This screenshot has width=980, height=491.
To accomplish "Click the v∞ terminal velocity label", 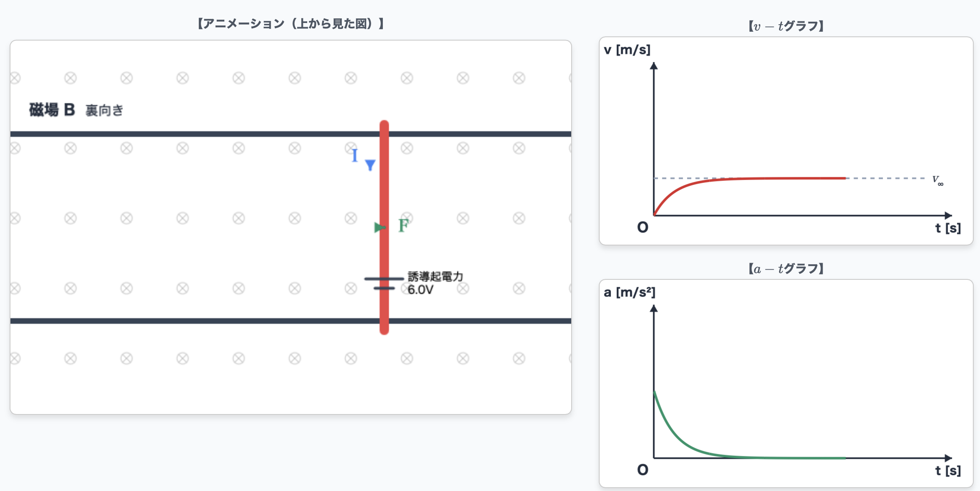I will pos(938,180).
